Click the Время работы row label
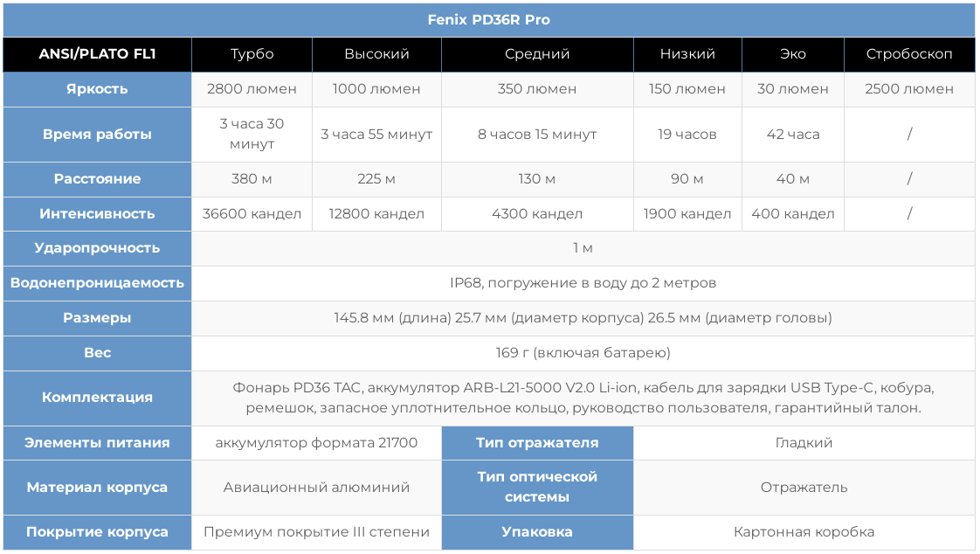The height and width of the screenshot is (554, 980). 97,135
